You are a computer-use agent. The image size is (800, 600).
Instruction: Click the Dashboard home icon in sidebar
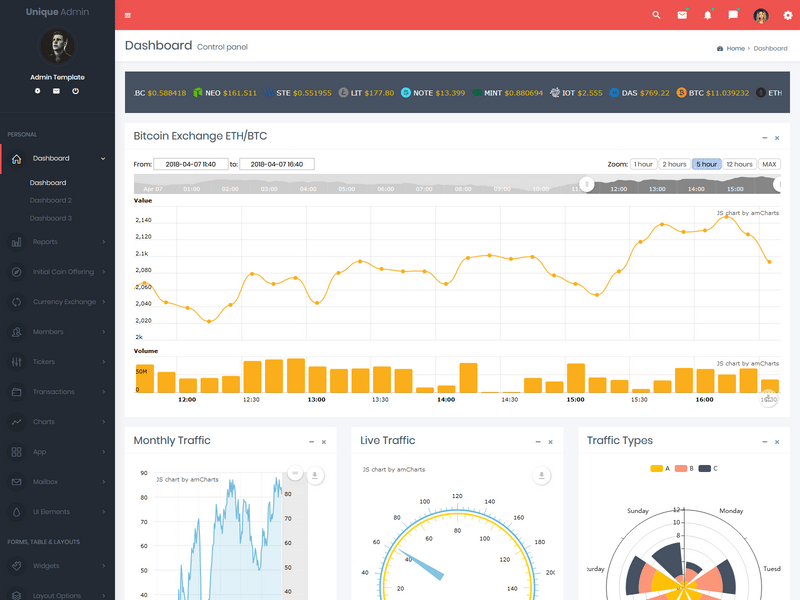(16, 159)
